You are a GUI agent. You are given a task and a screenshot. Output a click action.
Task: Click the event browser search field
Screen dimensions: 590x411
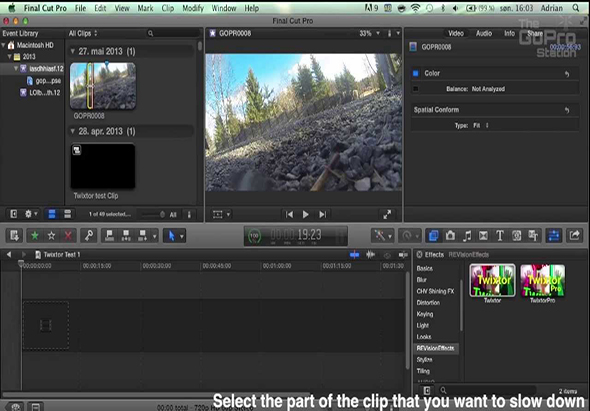click(173, 33)
